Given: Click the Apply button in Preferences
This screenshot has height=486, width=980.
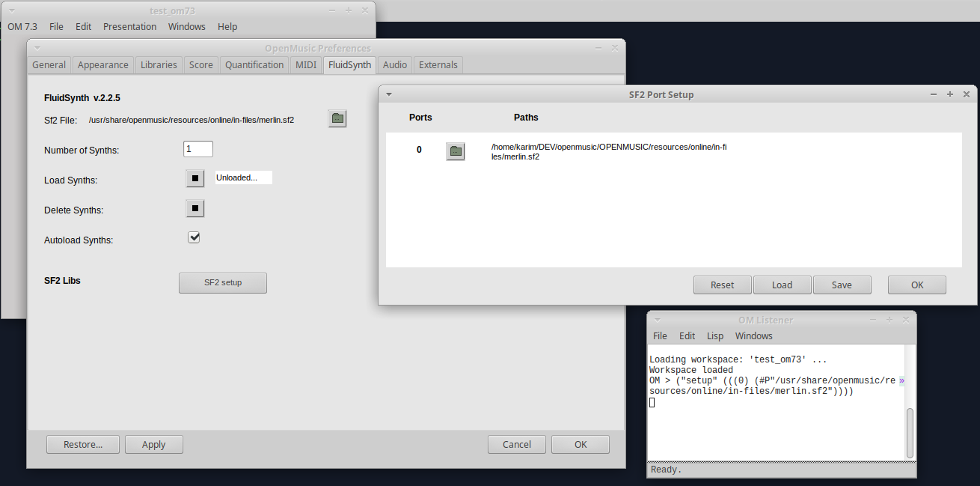Looking at the screenshot, I should coord(153,445).
